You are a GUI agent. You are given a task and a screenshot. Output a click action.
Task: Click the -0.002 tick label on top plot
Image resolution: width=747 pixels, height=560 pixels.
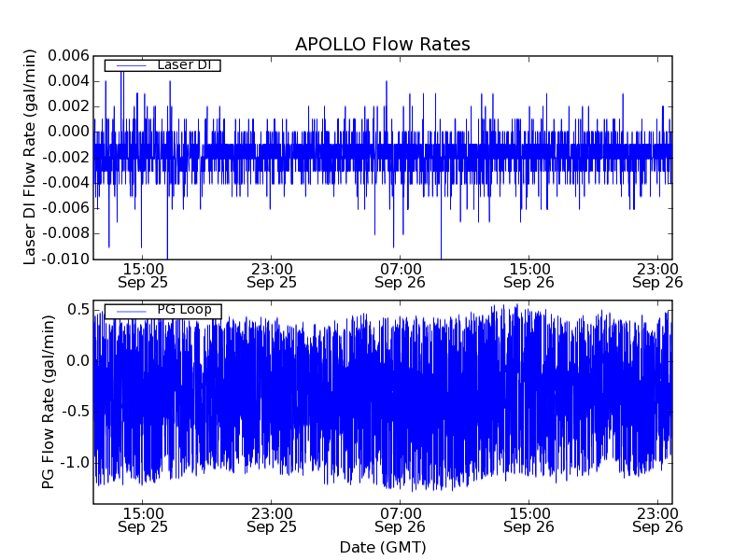[x=65, y=157]
